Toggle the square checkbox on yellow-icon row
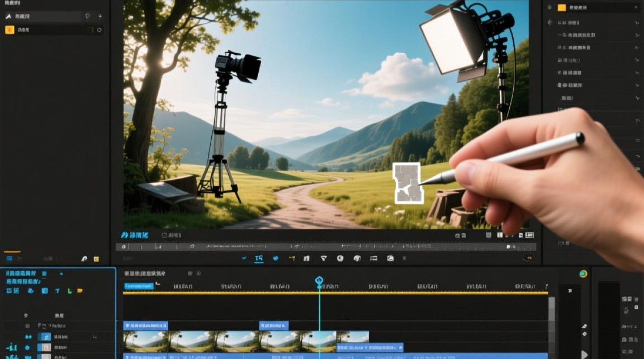This screenshot has width=644, height=359. tap(90, 30)
